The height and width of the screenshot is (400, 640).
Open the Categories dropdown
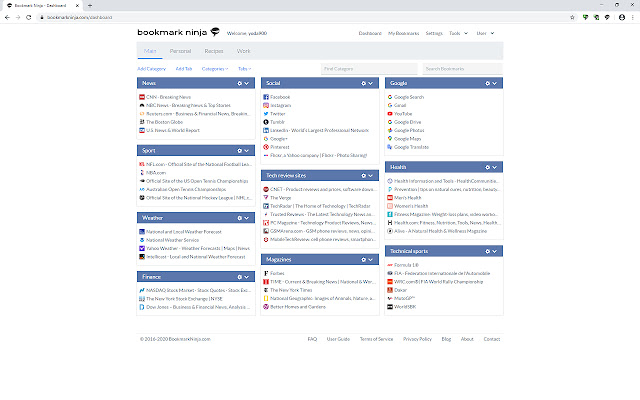[x=215, y=69]
